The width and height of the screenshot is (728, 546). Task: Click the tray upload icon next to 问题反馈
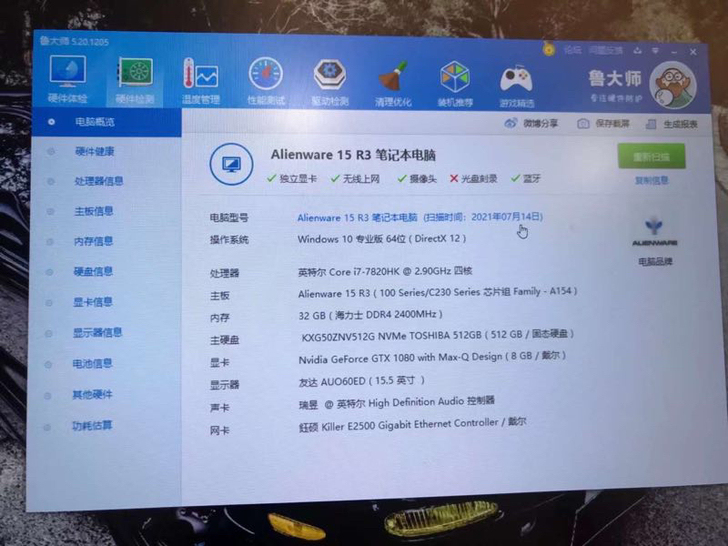pos(638,50)
